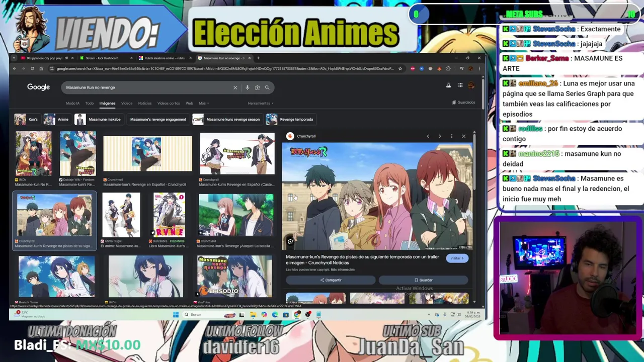Screen dimensions: 644x362
Task: Open the large Crunchyroll preview image
Action: coord(377,196)
